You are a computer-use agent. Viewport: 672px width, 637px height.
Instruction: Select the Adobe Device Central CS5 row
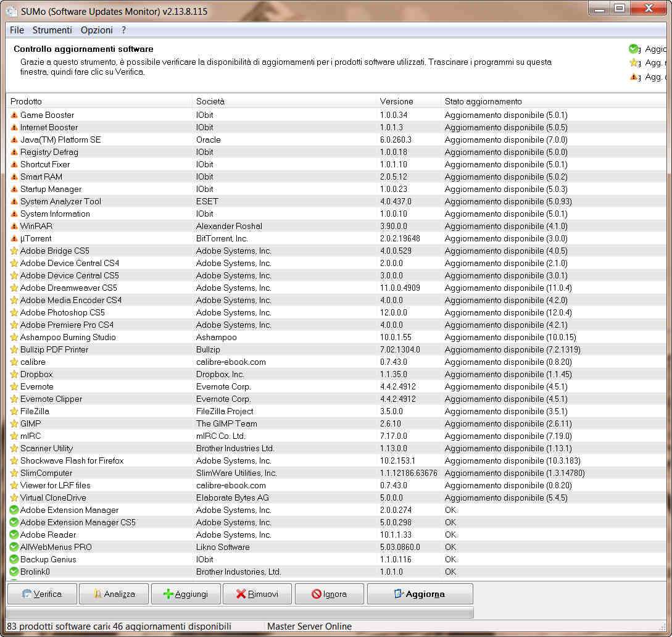tap(336, 276)
